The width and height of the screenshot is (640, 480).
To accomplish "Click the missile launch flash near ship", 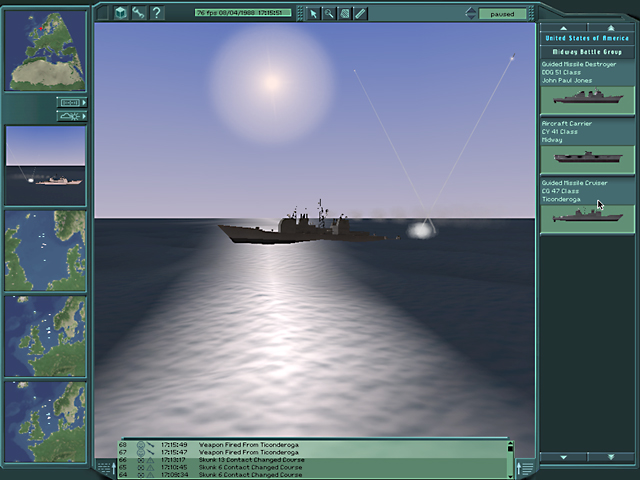I will [x=420, y=230].
